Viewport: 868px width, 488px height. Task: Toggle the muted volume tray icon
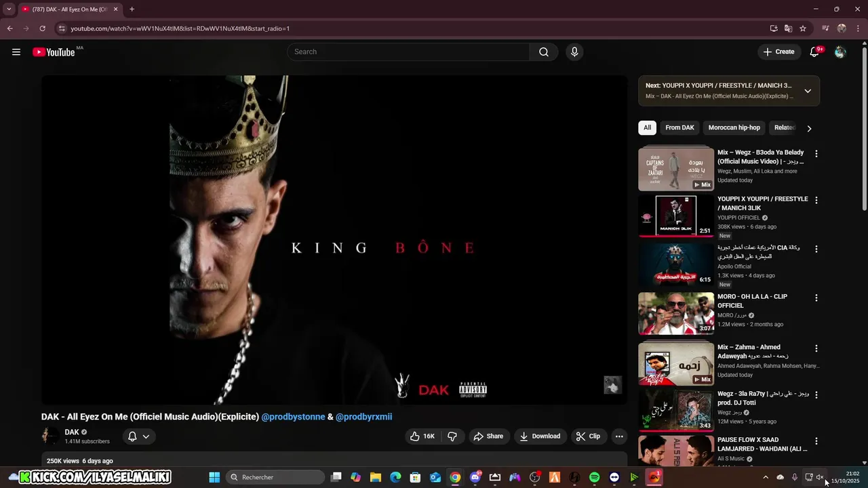(820, 477)
